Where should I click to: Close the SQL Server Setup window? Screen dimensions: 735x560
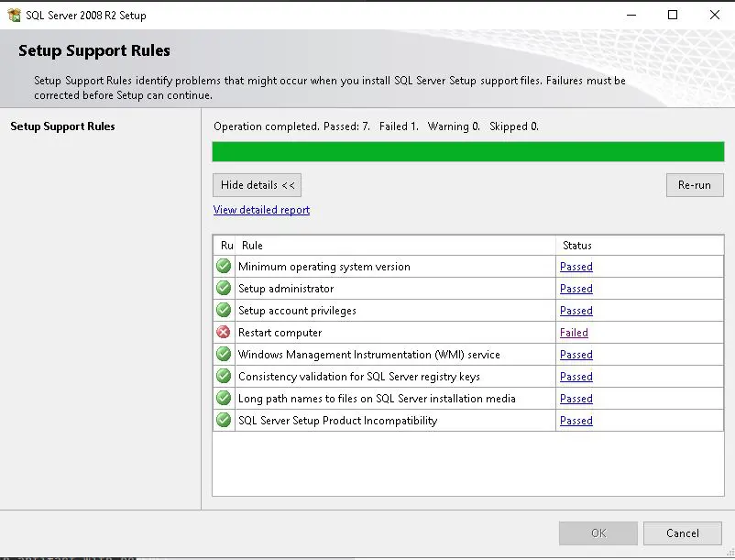(x=714, y=15)
